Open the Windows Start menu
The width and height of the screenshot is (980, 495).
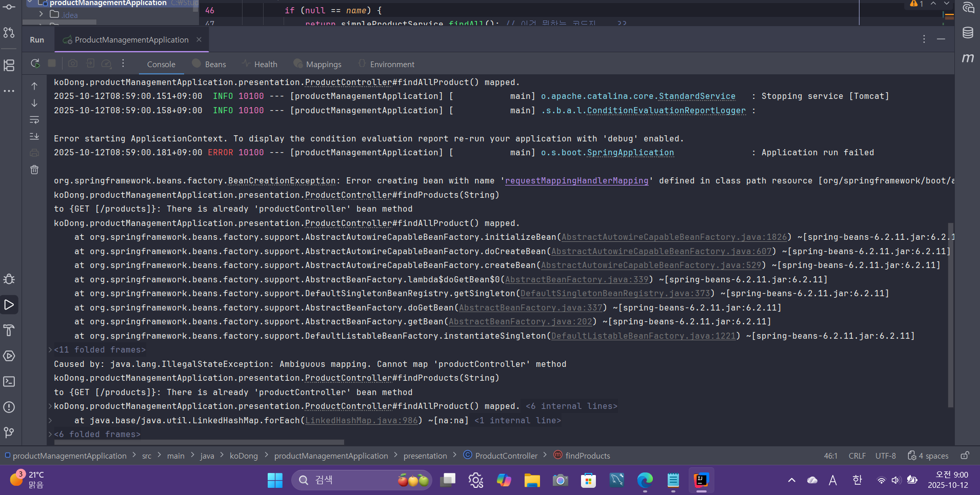pyautogui.click(x=275, y=480)
